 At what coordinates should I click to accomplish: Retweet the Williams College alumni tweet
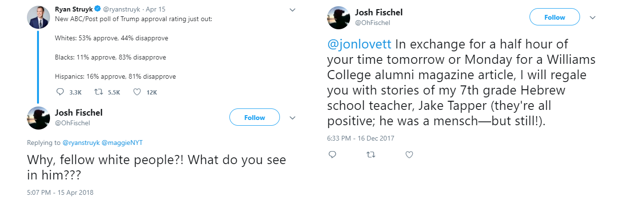[370, 154]
